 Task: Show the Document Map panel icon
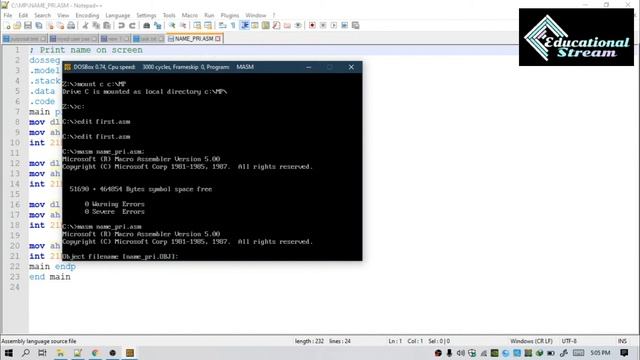coord(266,25)
